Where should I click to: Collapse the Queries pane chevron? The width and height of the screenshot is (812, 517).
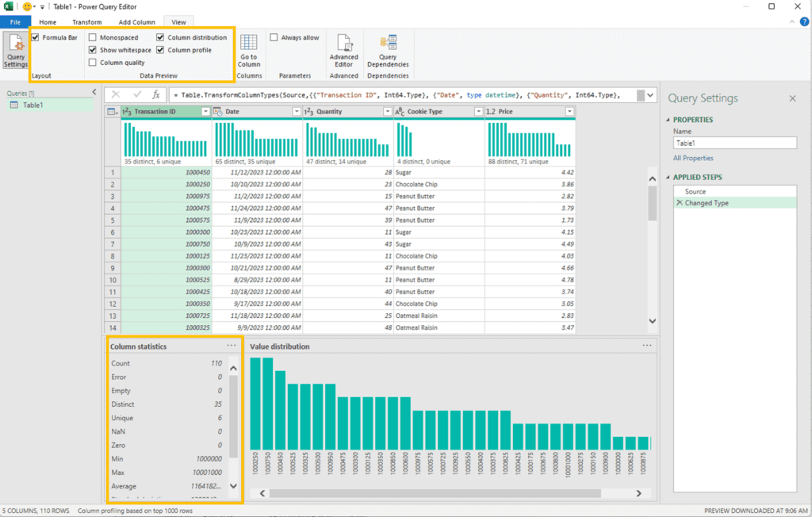coord(94,93)
